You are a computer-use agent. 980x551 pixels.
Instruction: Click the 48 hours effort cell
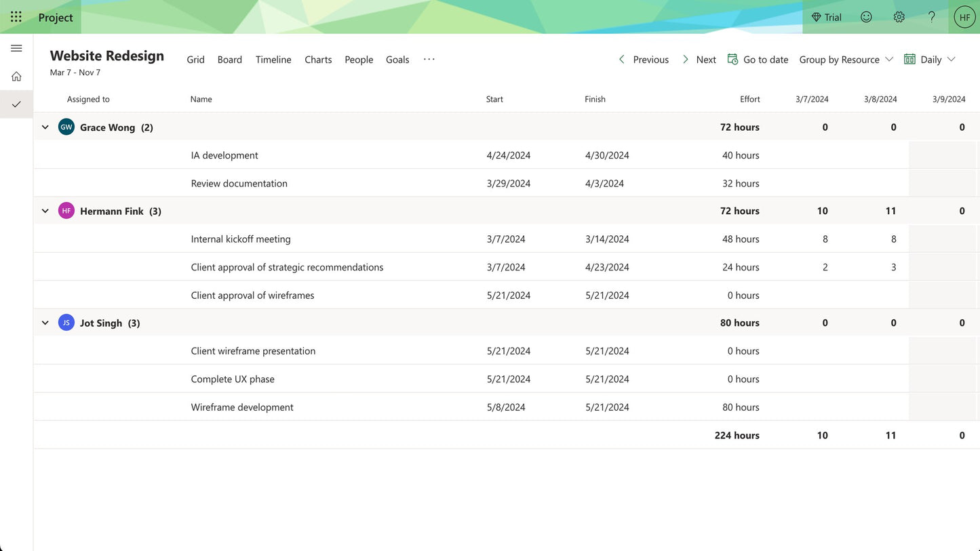(x=741, y=239)
